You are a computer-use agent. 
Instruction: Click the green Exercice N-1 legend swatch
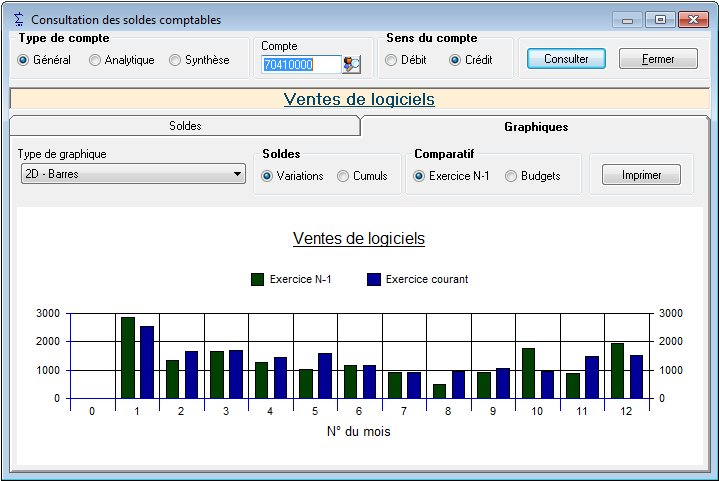(x=257, y=279)
